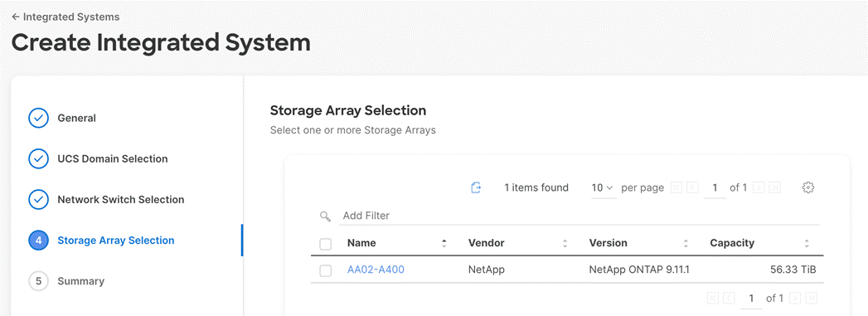Open the Network Switch Selection step
The width and height of the screenshot is (868, 316).
(121, 199)
